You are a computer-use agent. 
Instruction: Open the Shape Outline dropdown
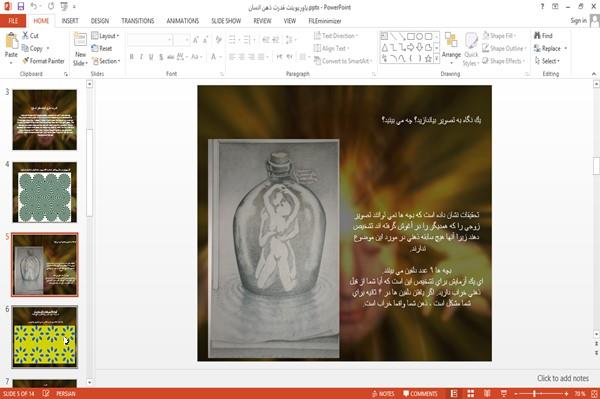(x=504, y=48)
